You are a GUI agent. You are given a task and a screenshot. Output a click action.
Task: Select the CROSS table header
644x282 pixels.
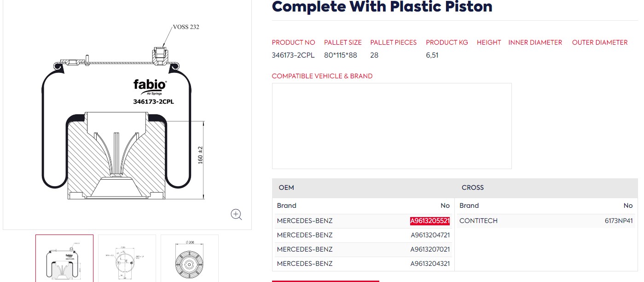pos(472,188)
